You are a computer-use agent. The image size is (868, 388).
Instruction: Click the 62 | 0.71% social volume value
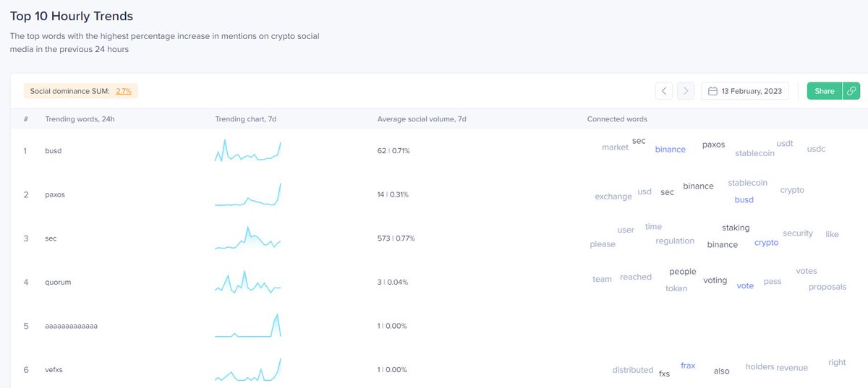[x=393, y=151]
